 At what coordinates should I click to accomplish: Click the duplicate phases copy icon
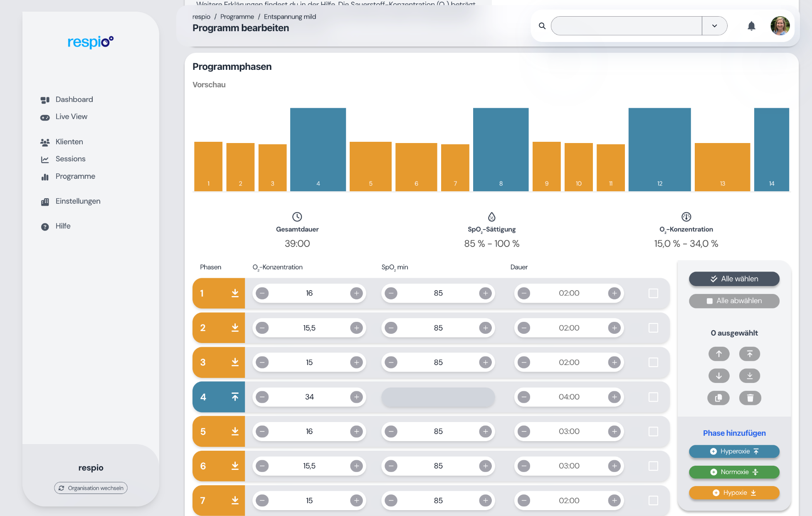coord(718,398)
